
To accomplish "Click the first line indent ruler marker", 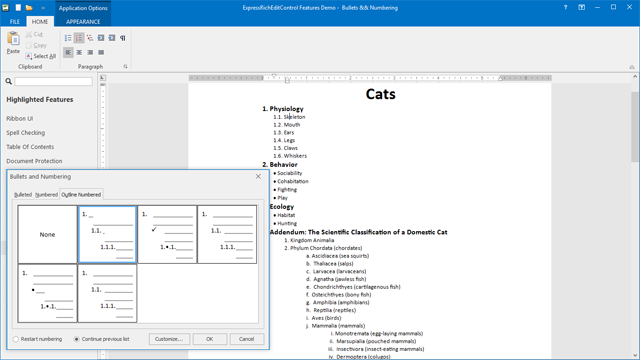I will coord(274,76).
